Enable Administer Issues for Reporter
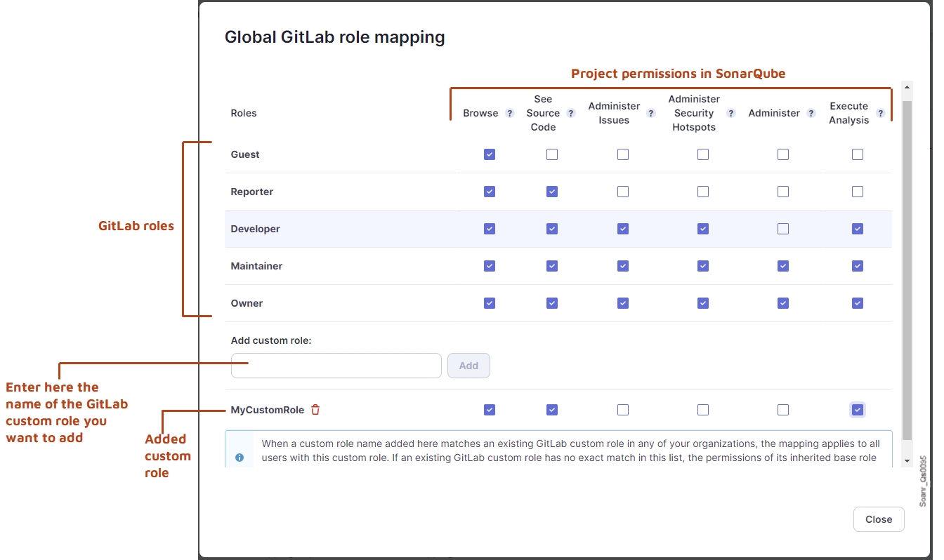The width and height of the screenshot is (944, 560). pyautogui.click(x=623, y=192)
